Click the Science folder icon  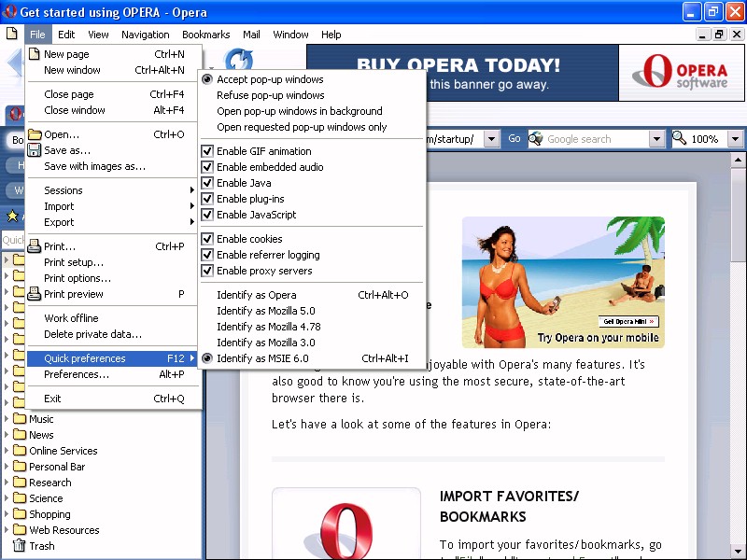coord(20,498)
